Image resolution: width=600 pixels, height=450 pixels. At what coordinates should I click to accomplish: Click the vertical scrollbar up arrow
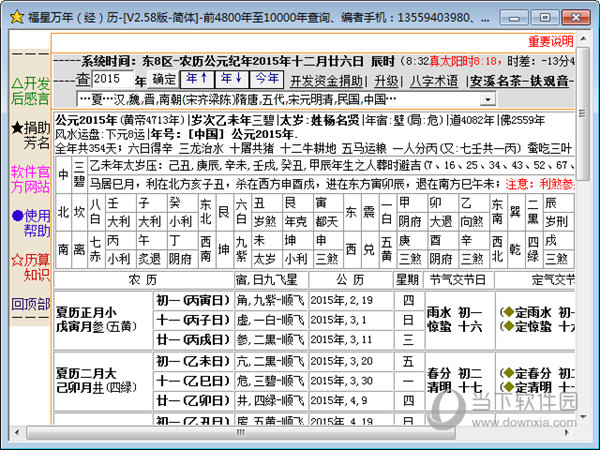click(x=583, y=39)
